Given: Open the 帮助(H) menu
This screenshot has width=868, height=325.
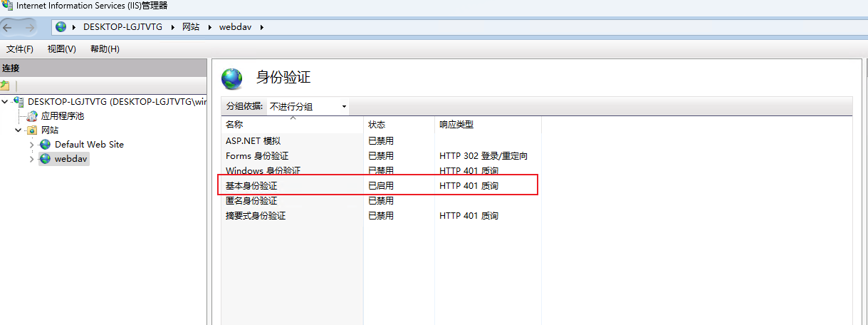Looking at the screenshot, I should click(105, 49).
